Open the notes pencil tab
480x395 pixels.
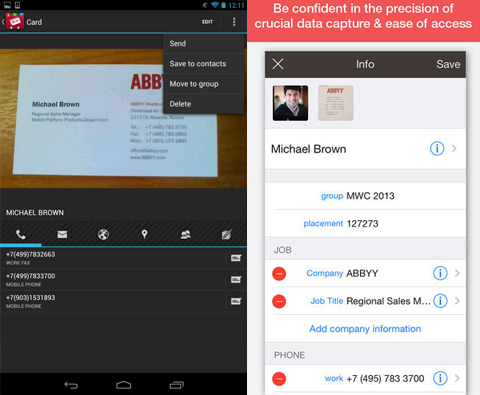227,235
